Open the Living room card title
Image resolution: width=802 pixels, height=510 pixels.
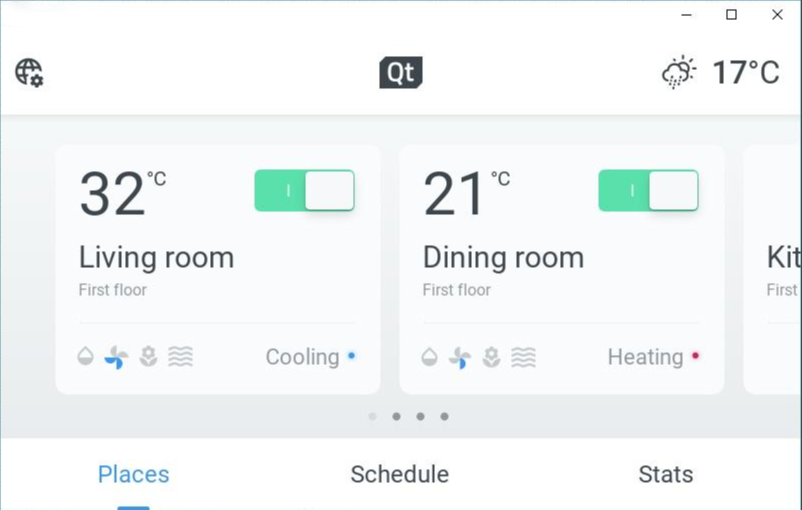pos(157,257)
